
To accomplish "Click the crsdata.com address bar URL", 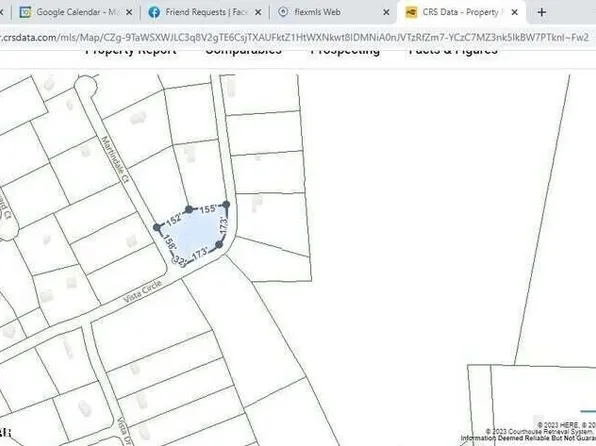I will coord(295,37).
